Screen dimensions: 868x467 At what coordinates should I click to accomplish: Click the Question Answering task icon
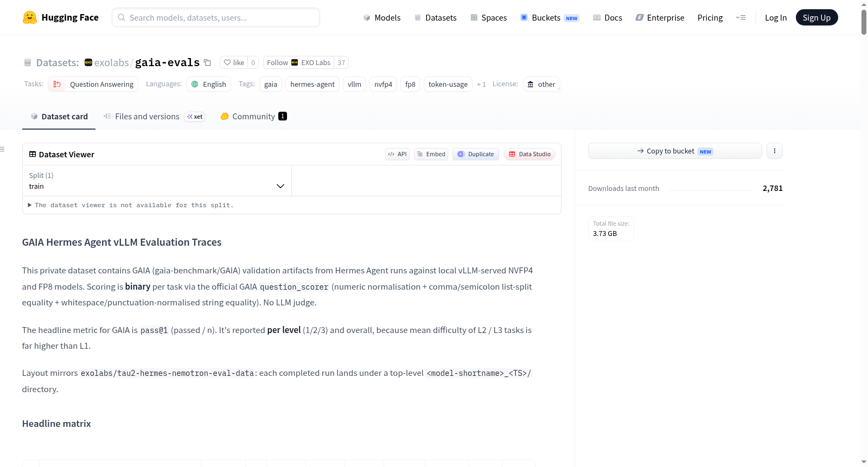pos(57,84)
